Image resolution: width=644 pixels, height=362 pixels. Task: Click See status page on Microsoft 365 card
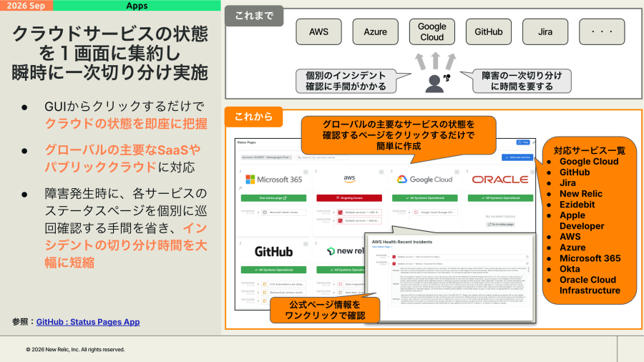pos(273,198)
